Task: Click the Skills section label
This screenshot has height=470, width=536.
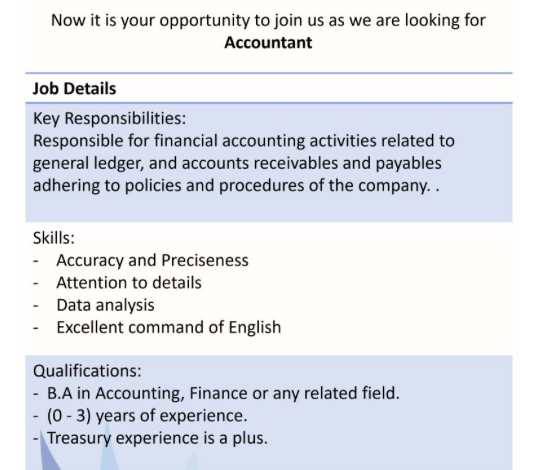Action: pyautogui.click(x=54, y=238)
